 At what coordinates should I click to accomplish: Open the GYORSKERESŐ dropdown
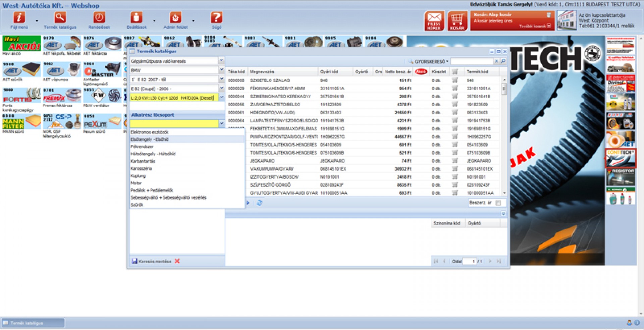coord(431,61)
